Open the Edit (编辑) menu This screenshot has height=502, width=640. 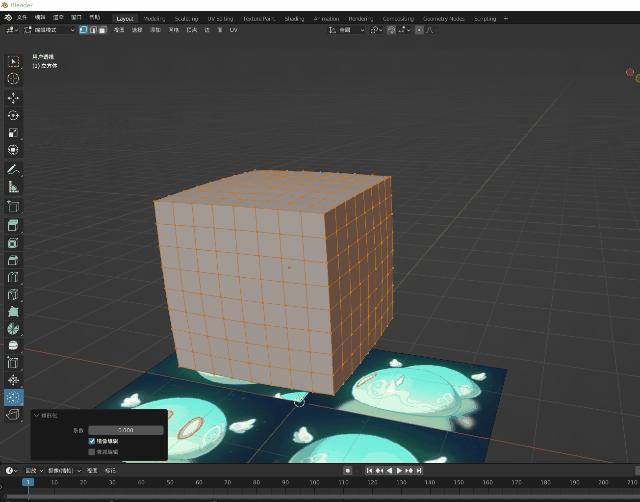40,18
